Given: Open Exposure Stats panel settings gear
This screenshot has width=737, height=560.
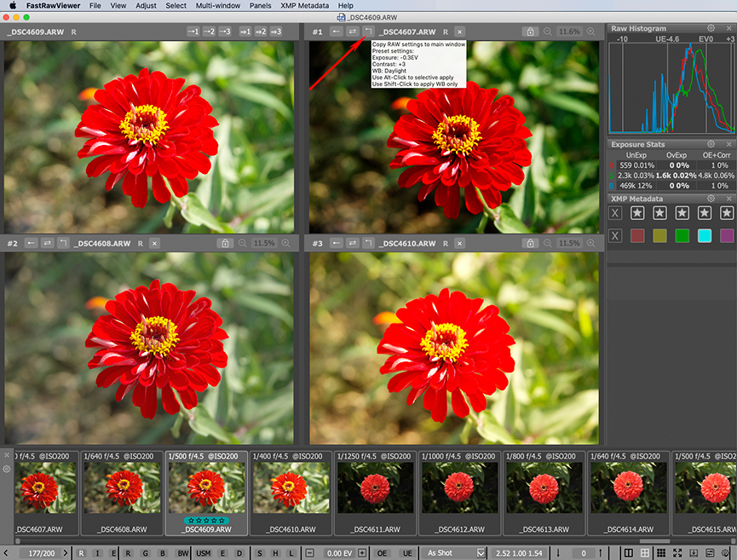Looking at the screenshot, I should [x=711, y=144].
